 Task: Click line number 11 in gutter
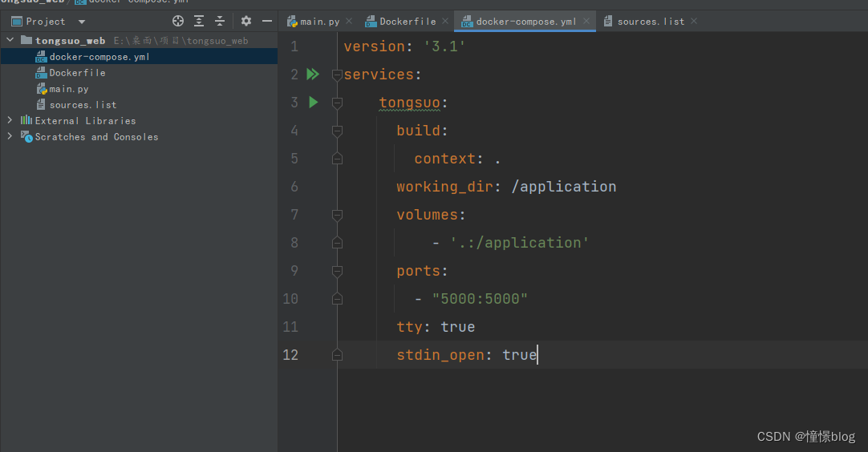pos(290,327)
